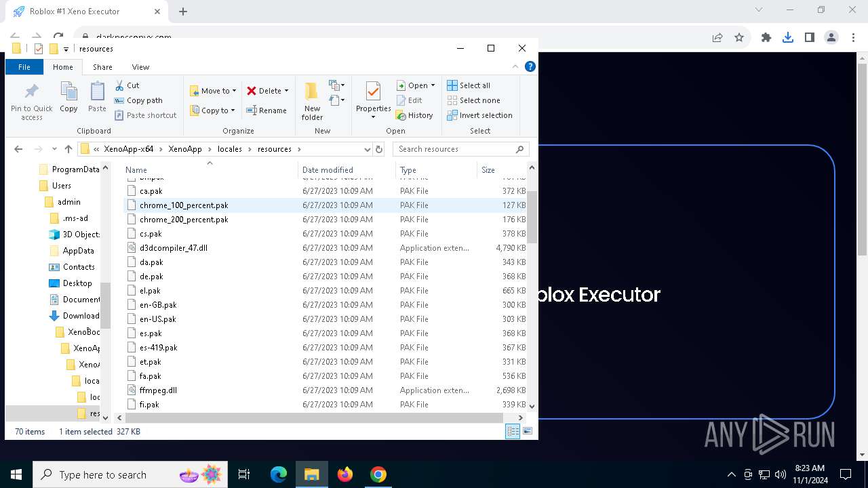The width and height of the screenshot is (868, 488).
Task: Choose Copy path in Clipboard group
Action: pos(138,100)
